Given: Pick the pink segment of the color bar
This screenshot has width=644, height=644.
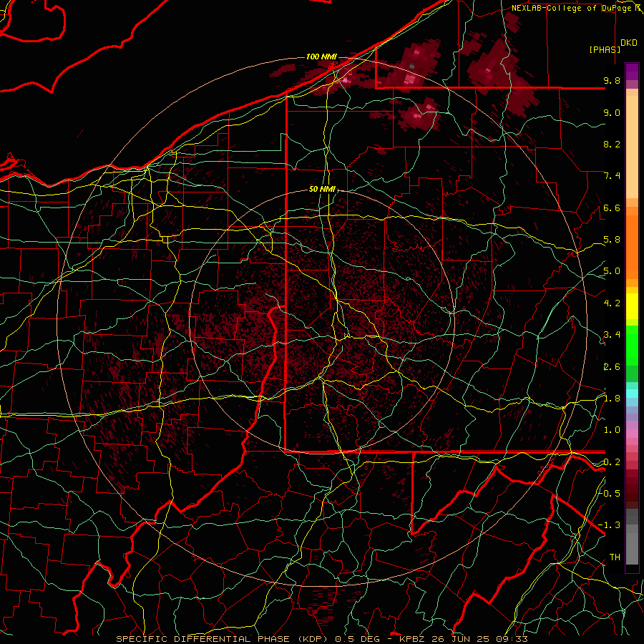Looking at the screenshot, I should pyautogui.click(x=632, y=434).
